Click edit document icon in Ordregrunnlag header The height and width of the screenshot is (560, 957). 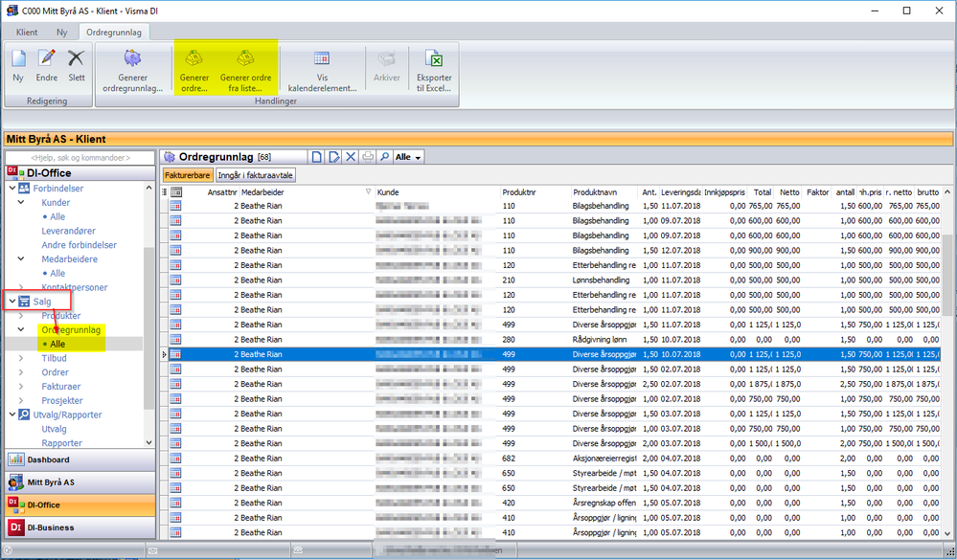(334, 157)
